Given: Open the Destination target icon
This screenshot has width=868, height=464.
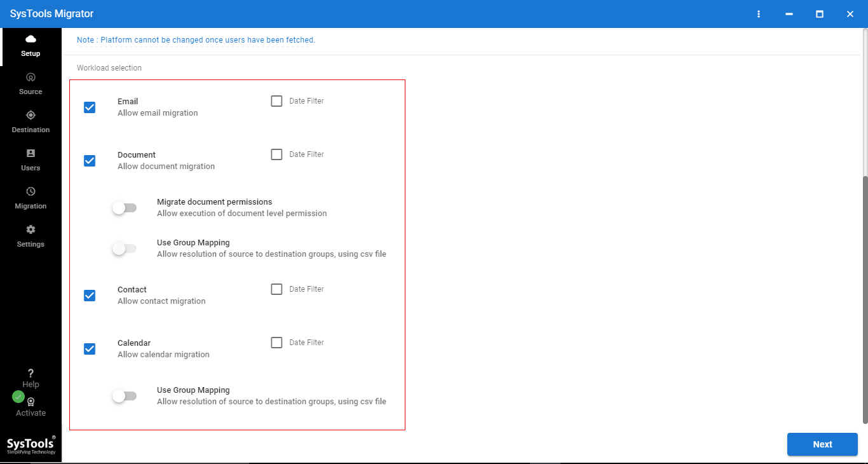Looking at the screenshot, I should pos(31,116).
